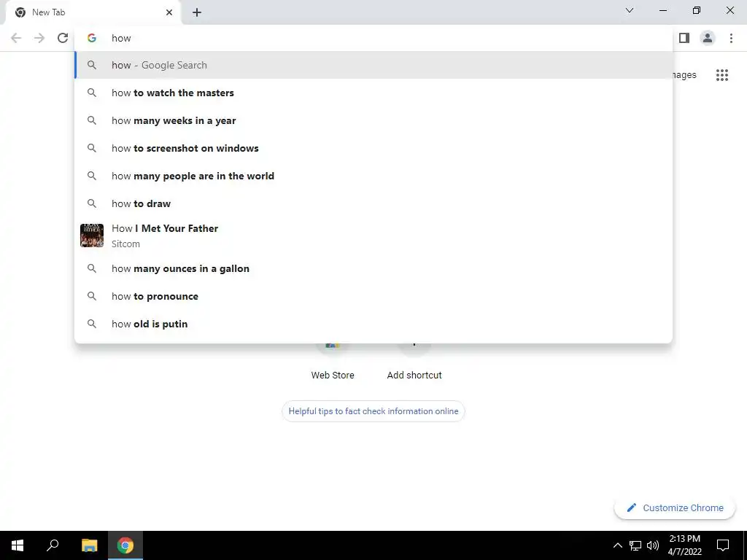Open File Explorer from taskbar
The image size is (747, 560).
point(89,545)
